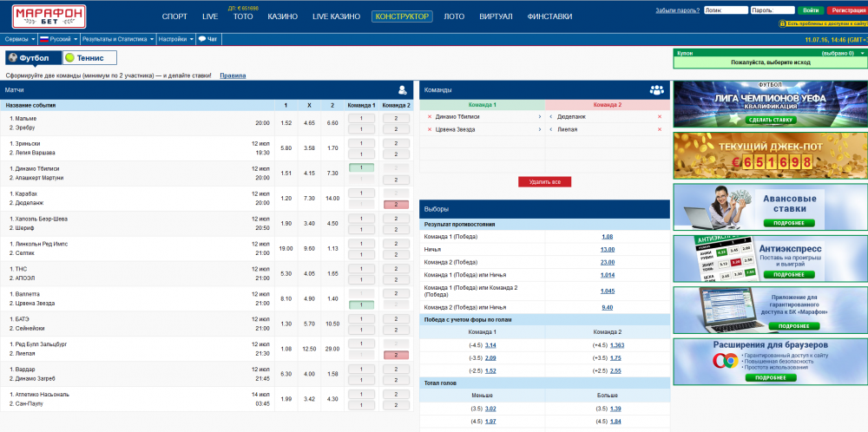
Task: Move Дюделанж left using arrow icon
Action: (x=550, y=116)
